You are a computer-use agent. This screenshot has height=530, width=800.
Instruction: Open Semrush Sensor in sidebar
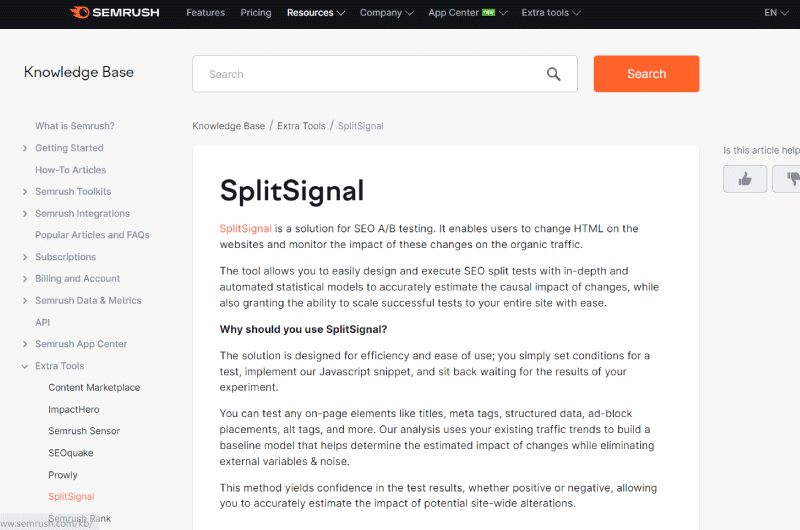click(84, 431)
